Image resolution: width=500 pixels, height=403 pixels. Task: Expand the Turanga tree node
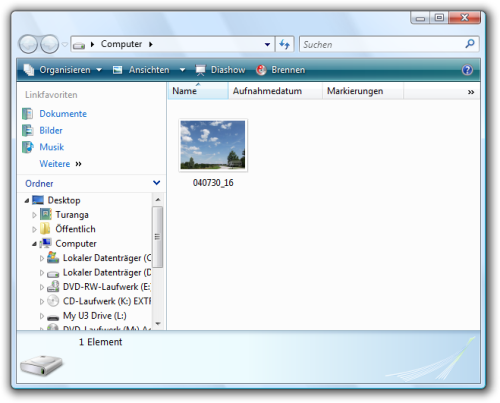(34, 215)
